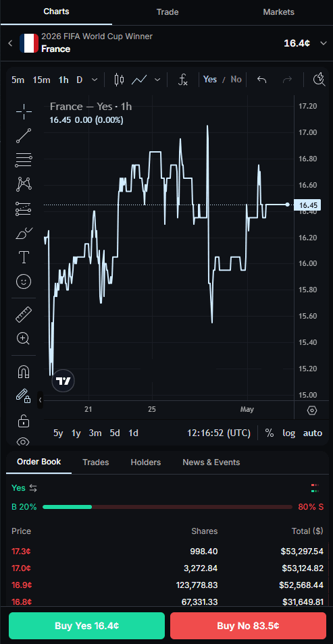
Task: Set the interval to 5m
Action: click(18, 80)
